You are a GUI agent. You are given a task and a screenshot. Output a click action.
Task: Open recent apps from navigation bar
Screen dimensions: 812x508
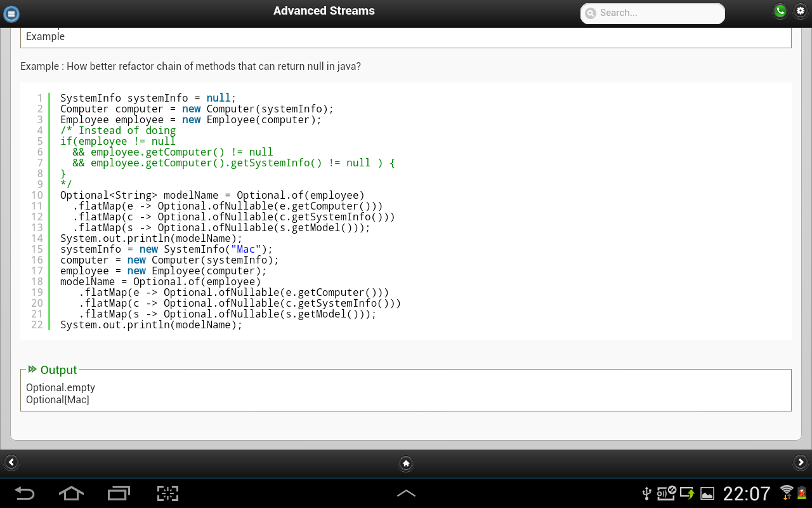pyautogui.click(x=119, y=493)
